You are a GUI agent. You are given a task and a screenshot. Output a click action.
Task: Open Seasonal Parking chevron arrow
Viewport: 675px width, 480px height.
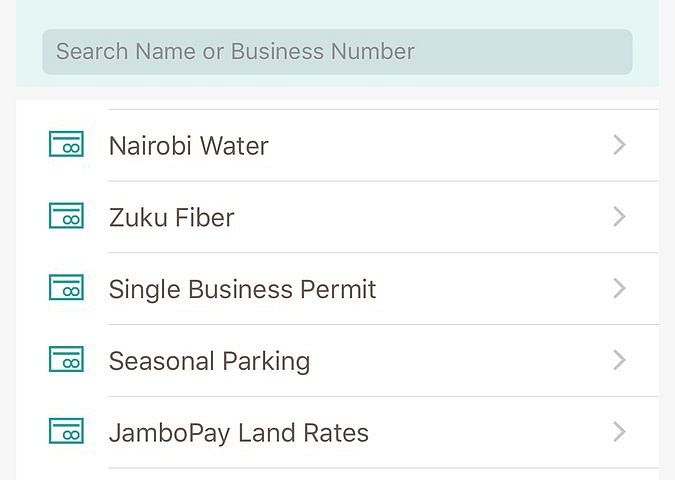[x=619, y=360]
